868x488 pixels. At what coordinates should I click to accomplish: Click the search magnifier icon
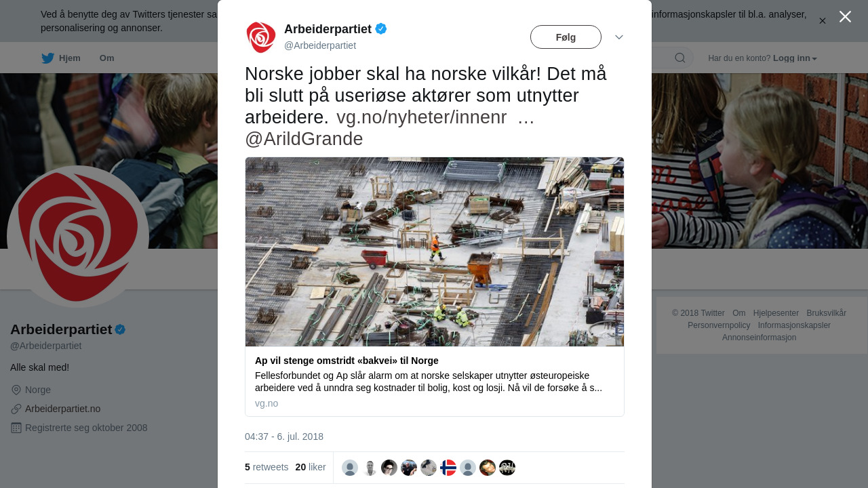680,58
